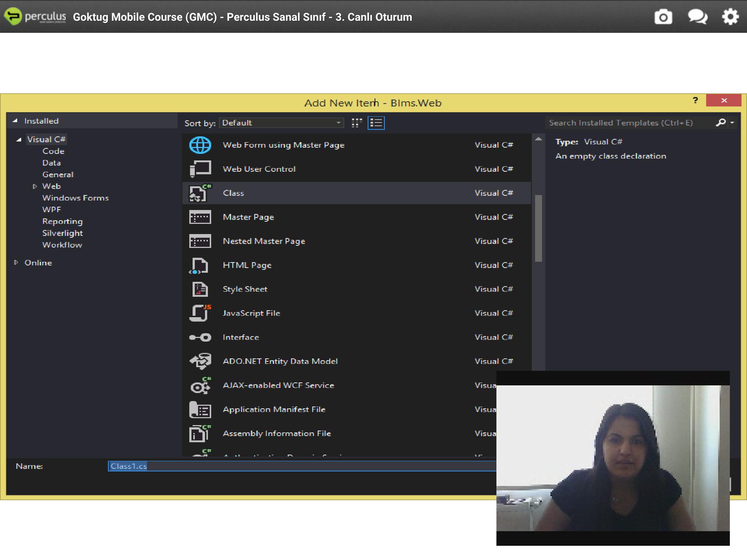The image size is (747, 560).
Task: Switch to small icons grid view
Action: (357, 123)
